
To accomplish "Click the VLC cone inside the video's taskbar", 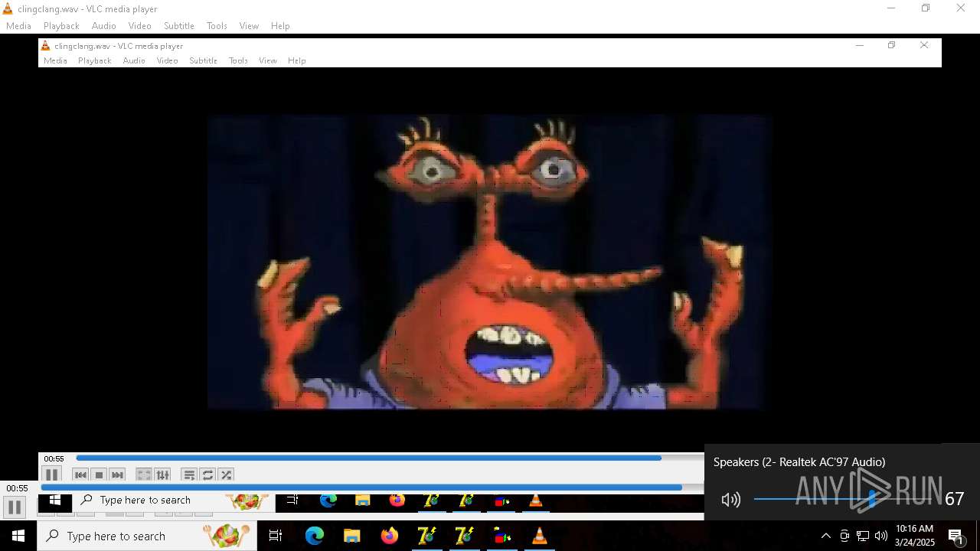I will 536,500.
